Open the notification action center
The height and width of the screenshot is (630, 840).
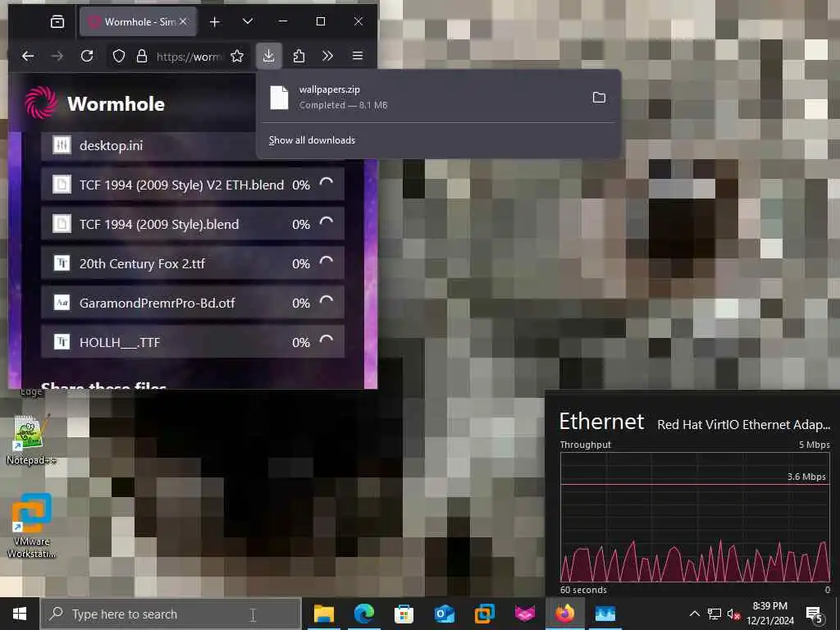815,614
